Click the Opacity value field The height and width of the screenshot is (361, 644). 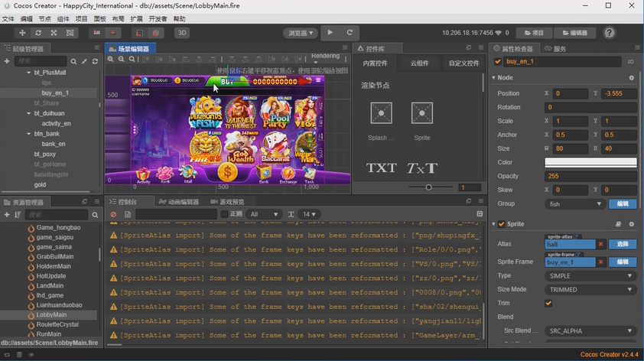click(590, 176)
